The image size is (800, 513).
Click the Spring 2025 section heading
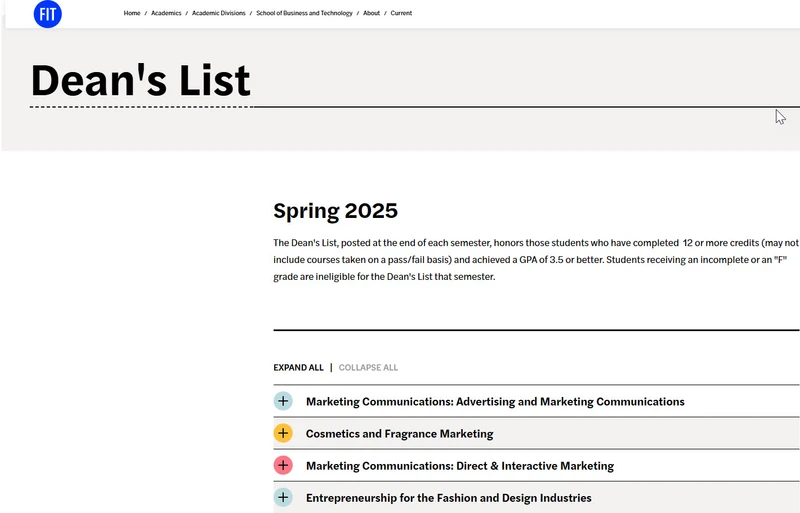point(335,211)
